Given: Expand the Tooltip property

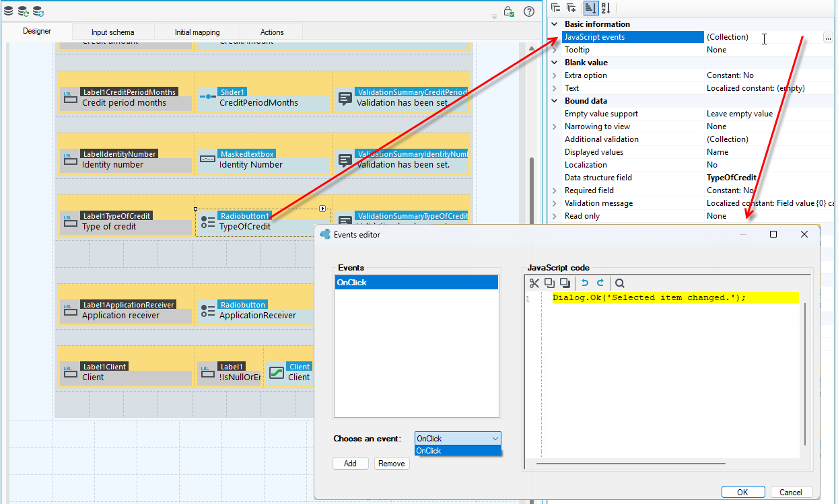Looking at the screenshot, I should pos(555,50).
